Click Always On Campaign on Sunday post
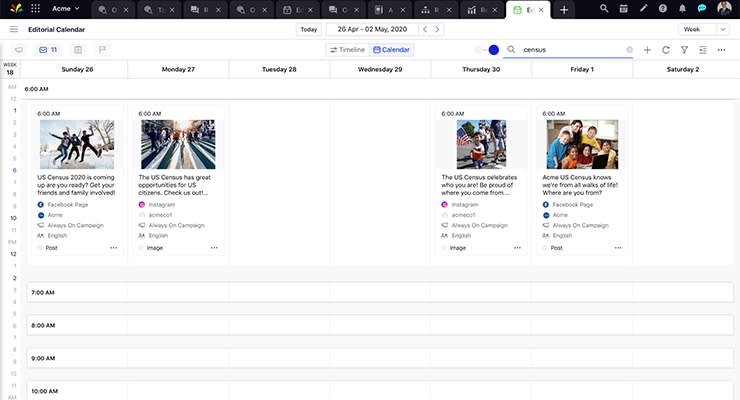The width and height of the screenshot is (740, 400). [x=76, y=225]
